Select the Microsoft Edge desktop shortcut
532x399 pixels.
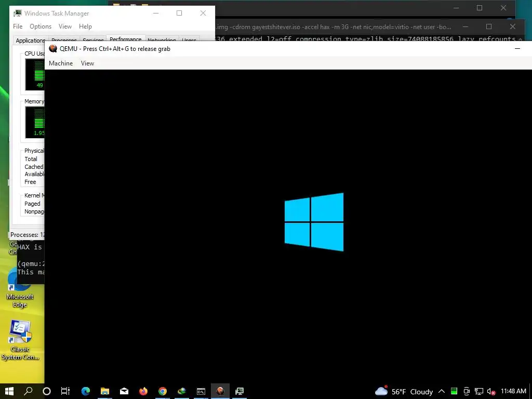[20, 288]
